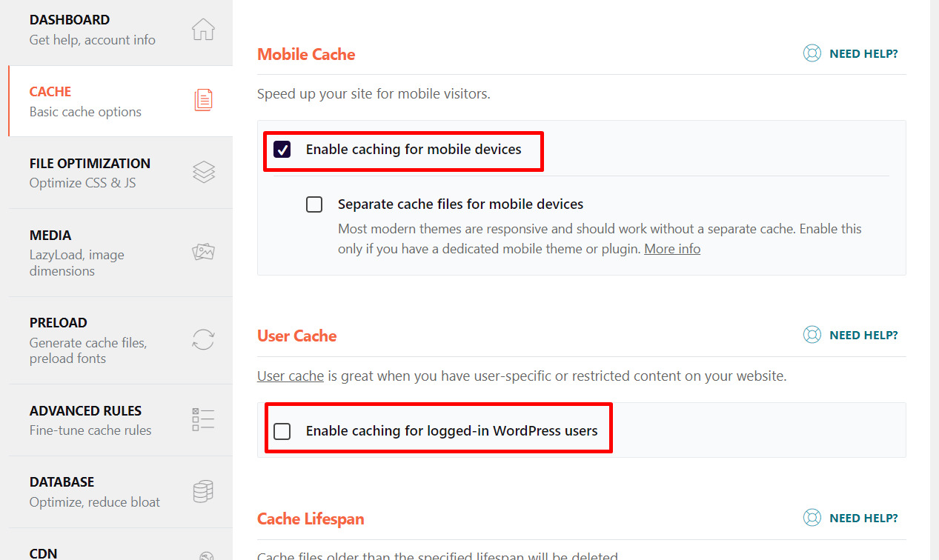The height and width of the screenshot is (560, 939).
Task: Click the lifebuoy icon beside Mobile Cache
Action: click(812, 53)
